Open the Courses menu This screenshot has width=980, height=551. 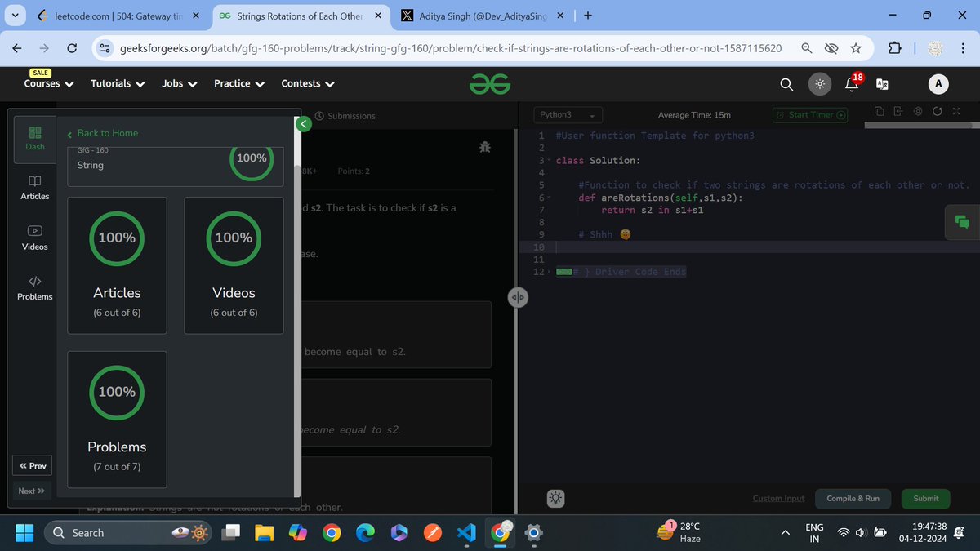pyautogui.click(x=48, y=83)
